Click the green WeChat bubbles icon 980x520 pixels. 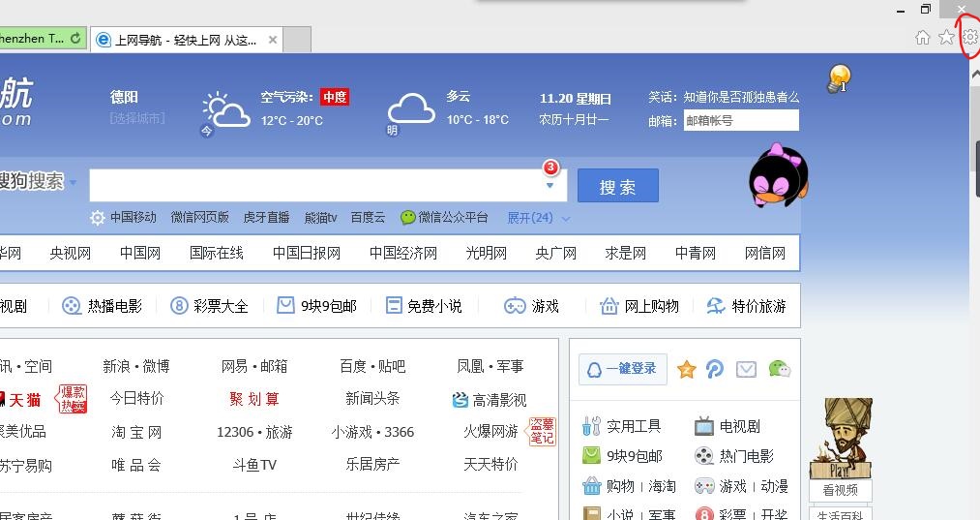(780, 369)
